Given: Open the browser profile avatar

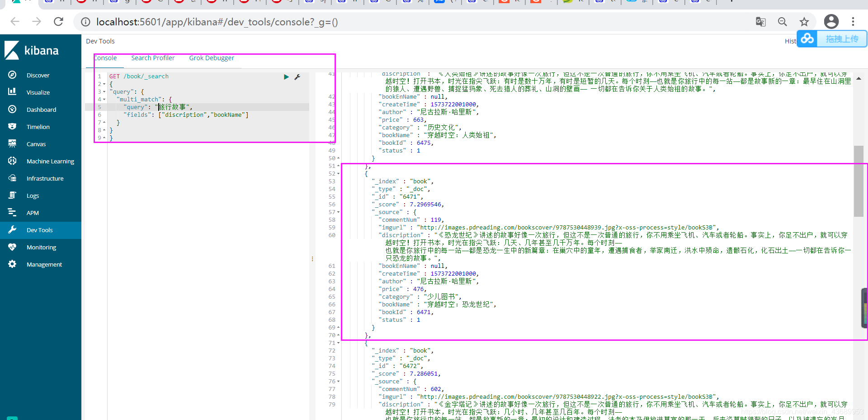Looking at the screenshot, I should point(831,21).
